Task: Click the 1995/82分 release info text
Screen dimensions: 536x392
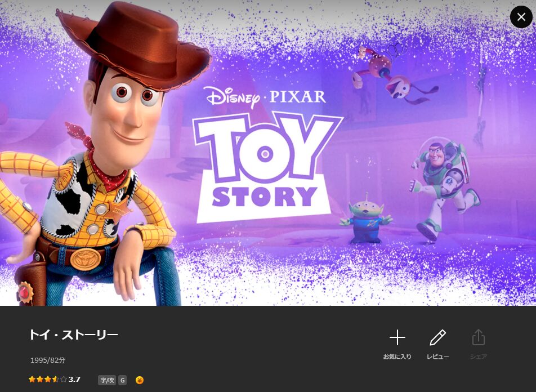Action: 47,360
